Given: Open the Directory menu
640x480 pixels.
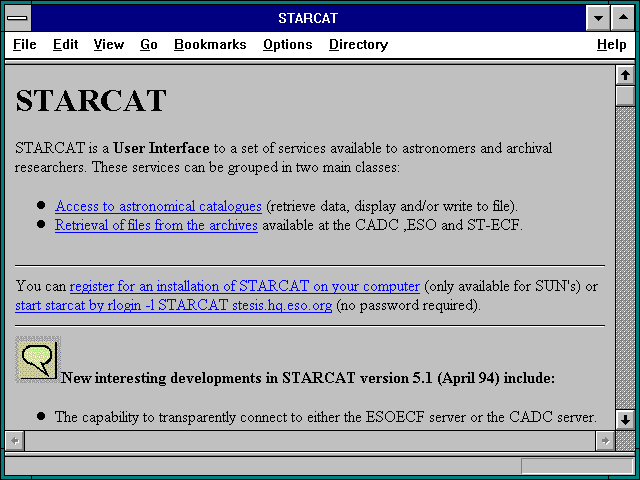Looking at the screenshot, I should click(x=358, y=44).
